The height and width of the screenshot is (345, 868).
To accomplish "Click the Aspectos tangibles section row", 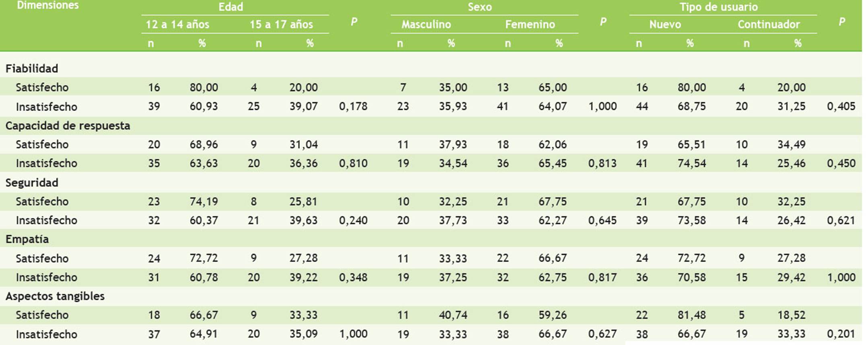I will point(55,296).
